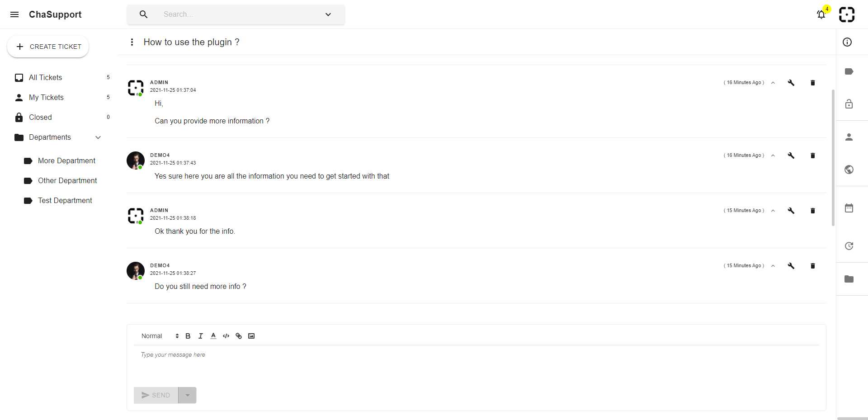
Task: Open the notifications bell
Action: [821, 14]
